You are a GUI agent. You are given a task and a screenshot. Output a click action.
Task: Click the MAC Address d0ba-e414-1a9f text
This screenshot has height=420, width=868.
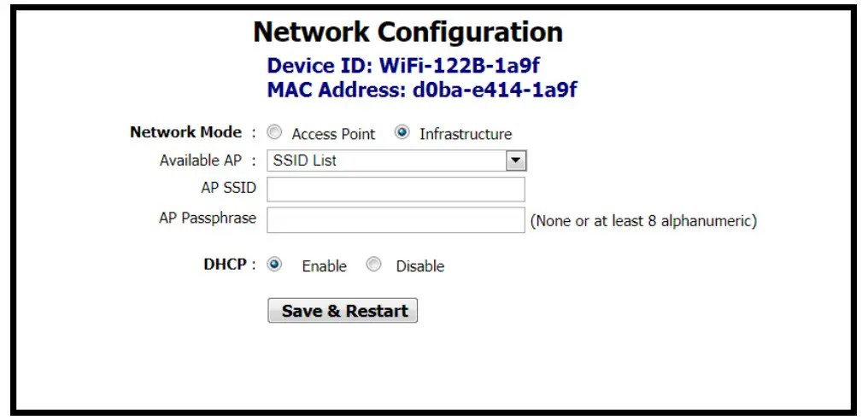click(x=421, y=89)
